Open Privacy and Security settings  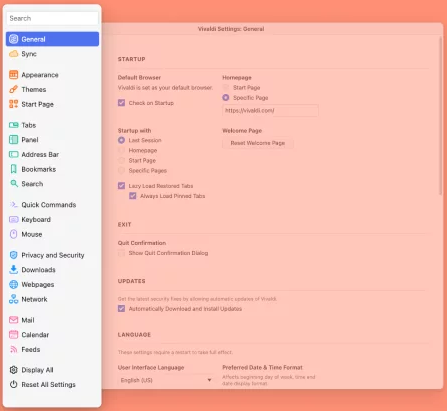pos(52,255)
